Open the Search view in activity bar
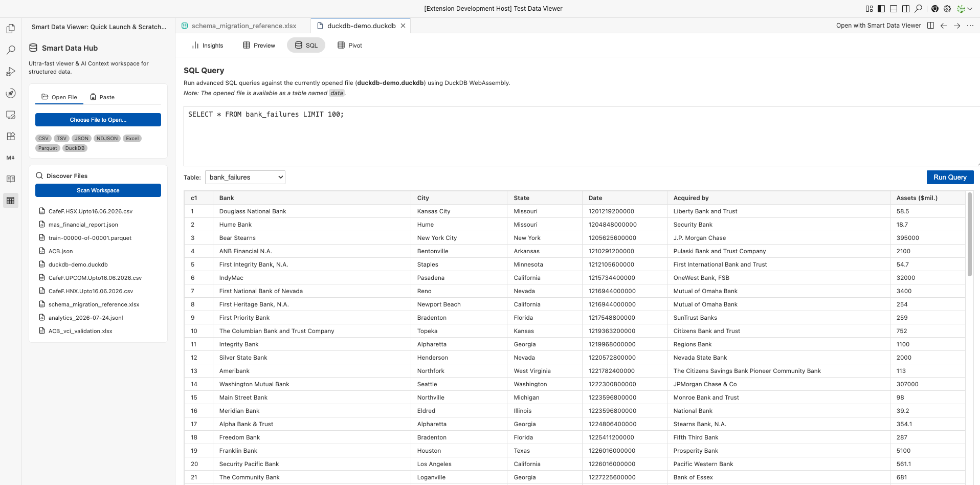The height and width of the screenshot is (485, 980). click(10, 50)
